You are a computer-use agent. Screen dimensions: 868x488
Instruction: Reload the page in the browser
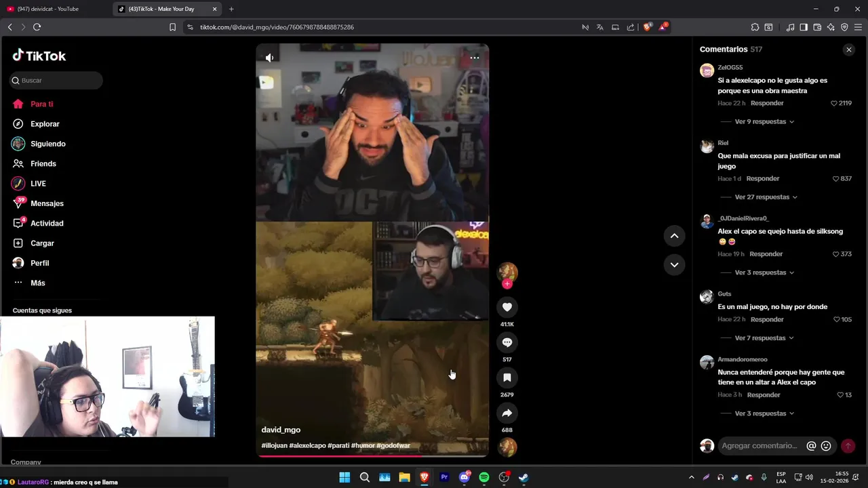37,27
